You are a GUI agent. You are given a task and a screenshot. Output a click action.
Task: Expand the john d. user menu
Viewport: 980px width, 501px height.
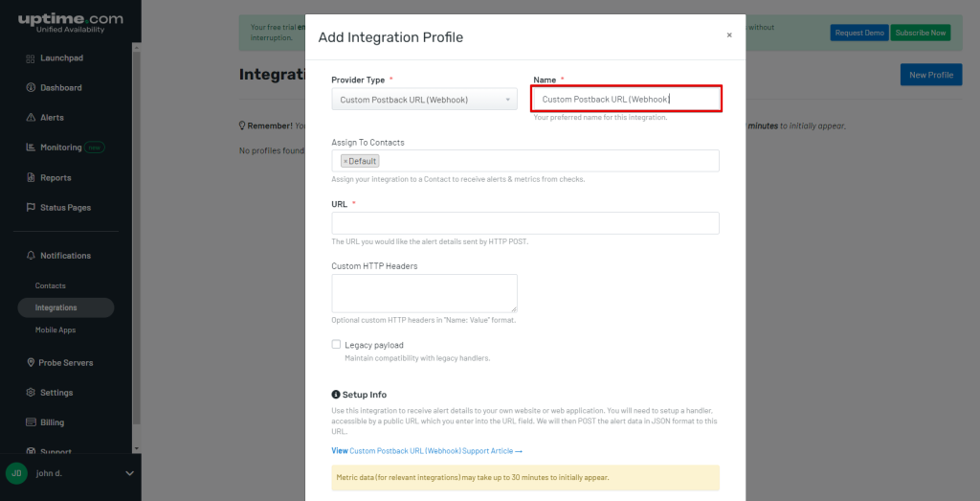(x=129, y=473)
